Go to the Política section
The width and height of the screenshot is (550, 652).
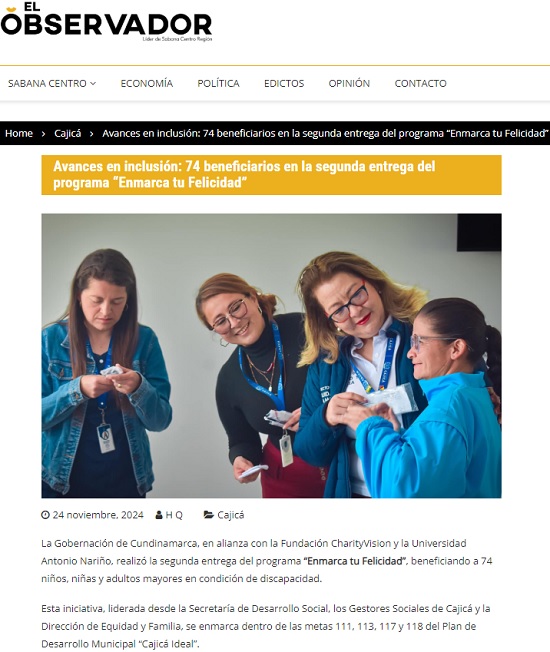coord(218,84)
